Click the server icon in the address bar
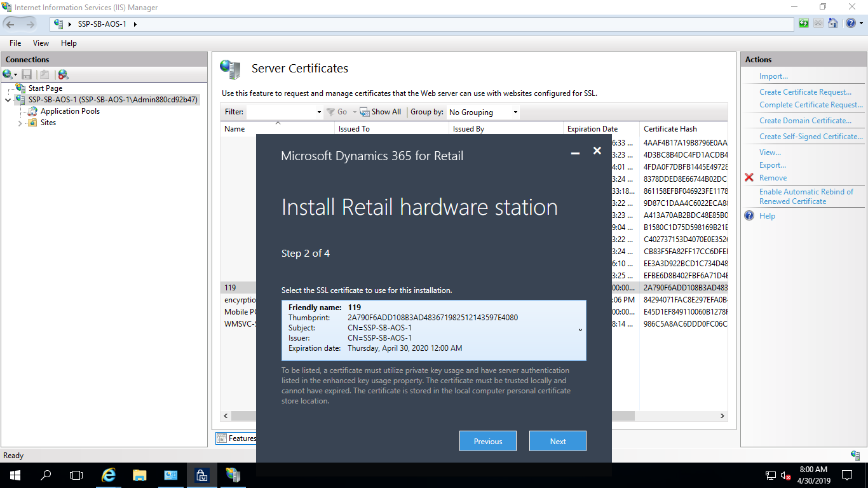This screenshot has width=868, height=488. click(59, 24)
